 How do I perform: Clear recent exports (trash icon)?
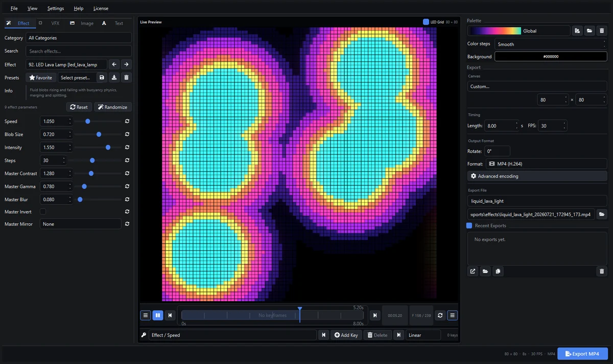(602, 271)
